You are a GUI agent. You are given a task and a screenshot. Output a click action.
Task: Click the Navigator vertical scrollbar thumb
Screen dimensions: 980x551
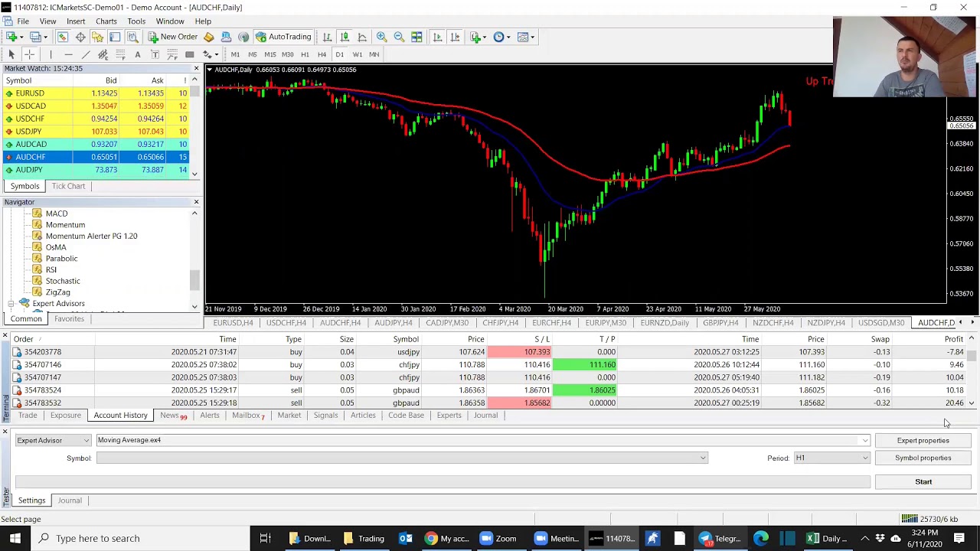click(194, 281)
